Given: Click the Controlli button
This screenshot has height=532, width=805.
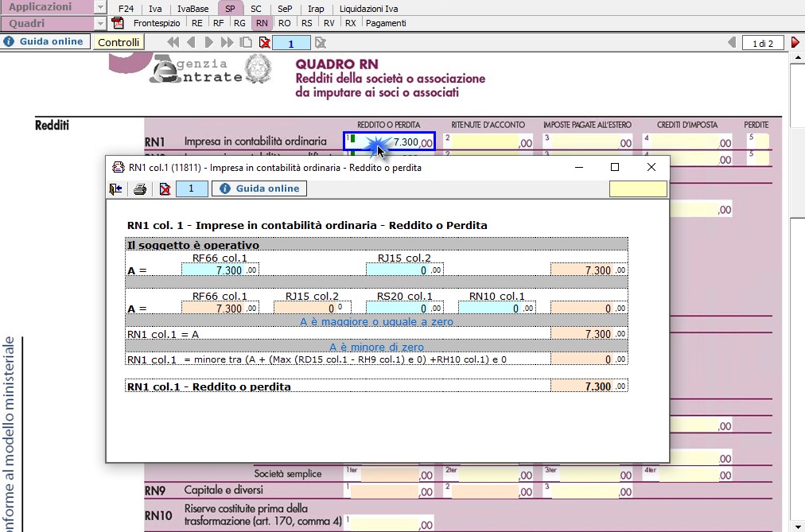Looking at the screenshot, I should point(119,42).
